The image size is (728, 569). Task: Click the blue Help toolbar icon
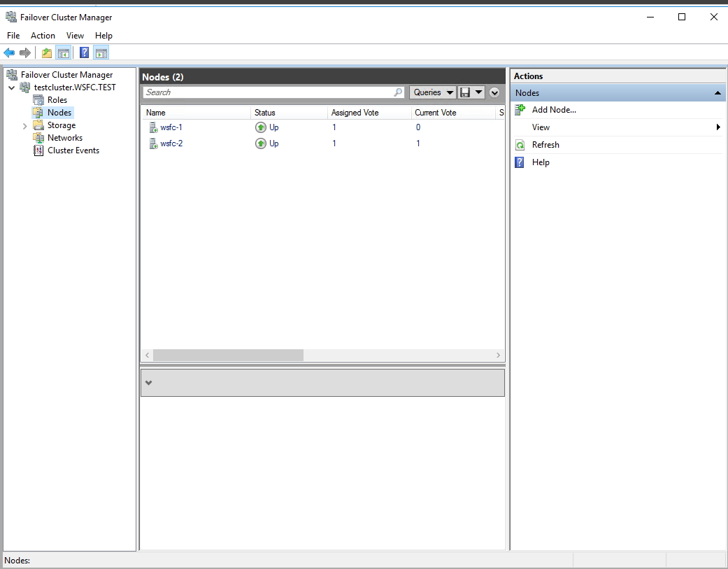click(x=84, y=52)
